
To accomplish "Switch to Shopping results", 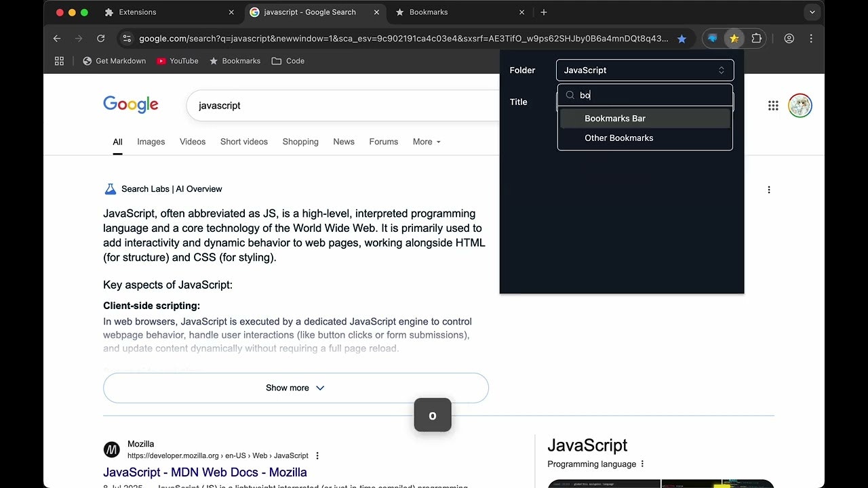I will pyautogui.click(x=300, y=142).
